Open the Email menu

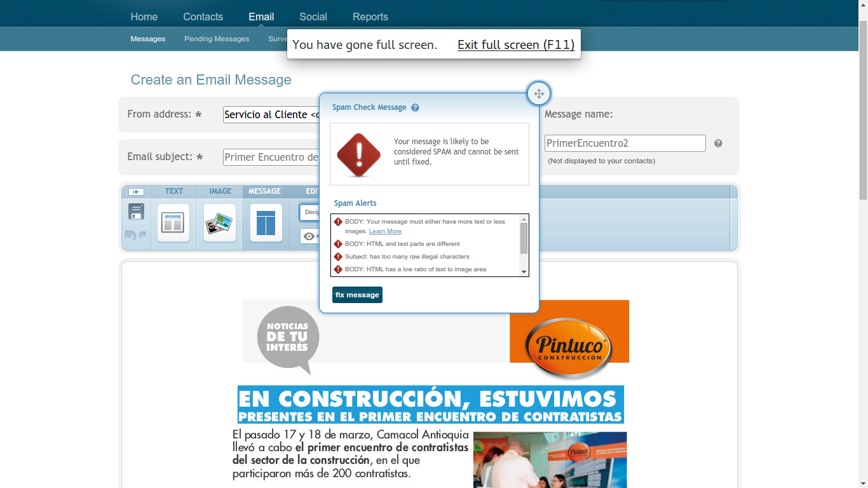pos(261,17)
